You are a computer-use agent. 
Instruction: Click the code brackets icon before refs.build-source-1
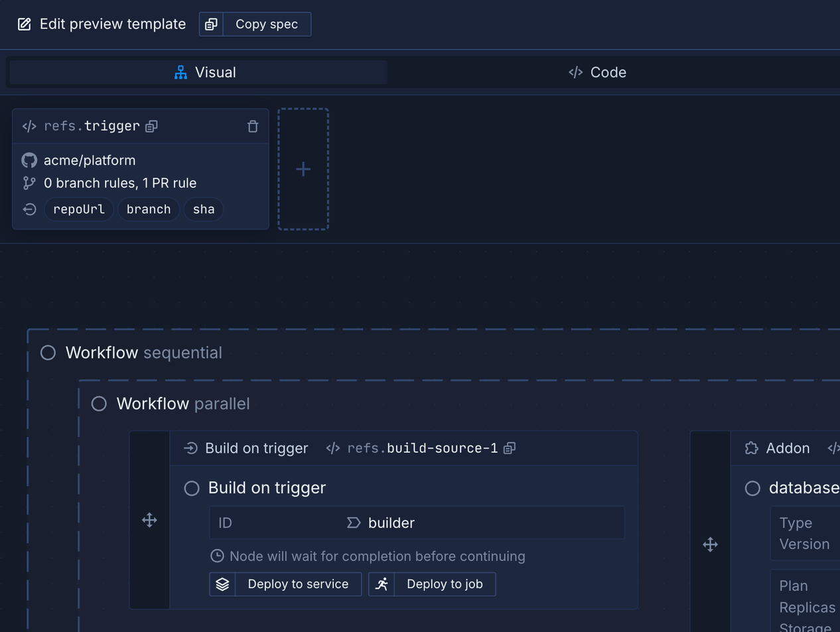coord(333,448)
